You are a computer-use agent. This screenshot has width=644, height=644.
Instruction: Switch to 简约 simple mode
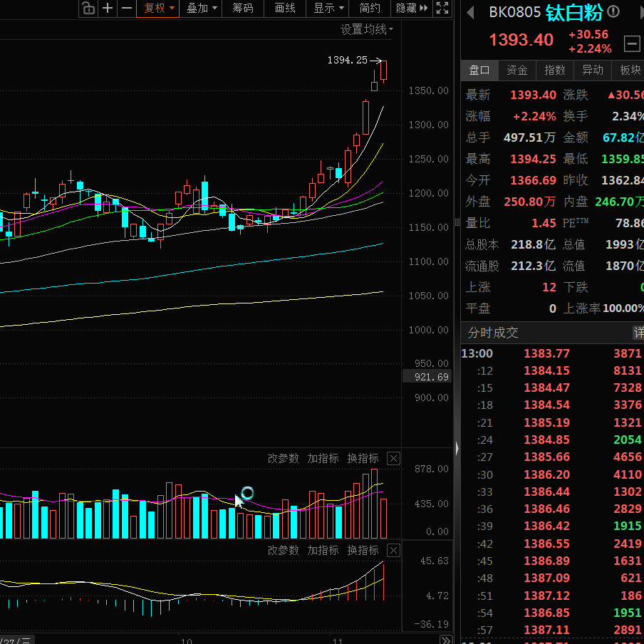[x=370, y=9]
